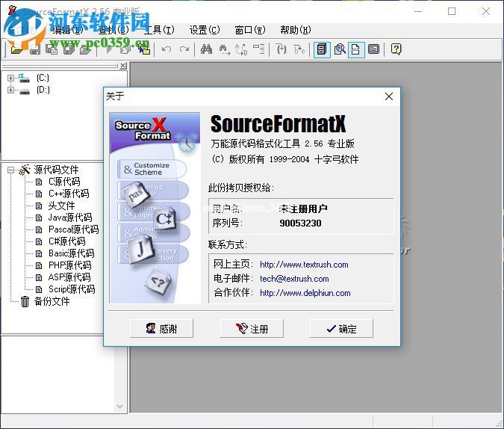Click the window list panel toolbar icon
This screenshot has width=504, height=429.
point(373,49)
